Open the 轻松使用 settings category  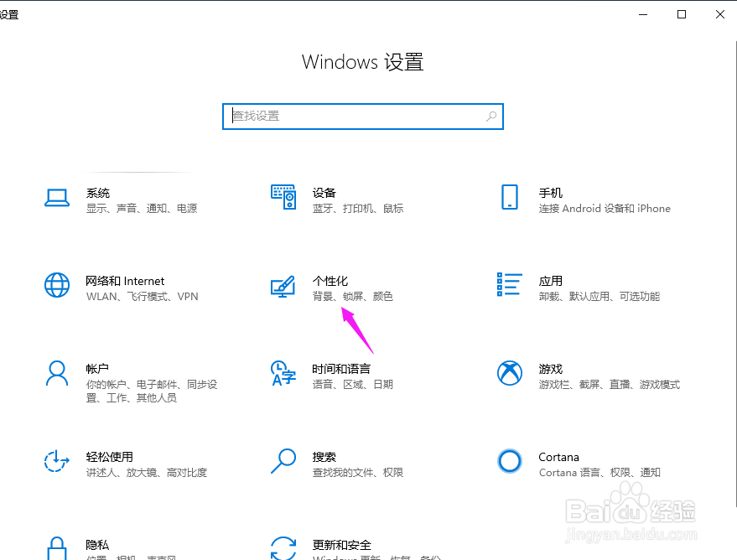click(110, 457)
